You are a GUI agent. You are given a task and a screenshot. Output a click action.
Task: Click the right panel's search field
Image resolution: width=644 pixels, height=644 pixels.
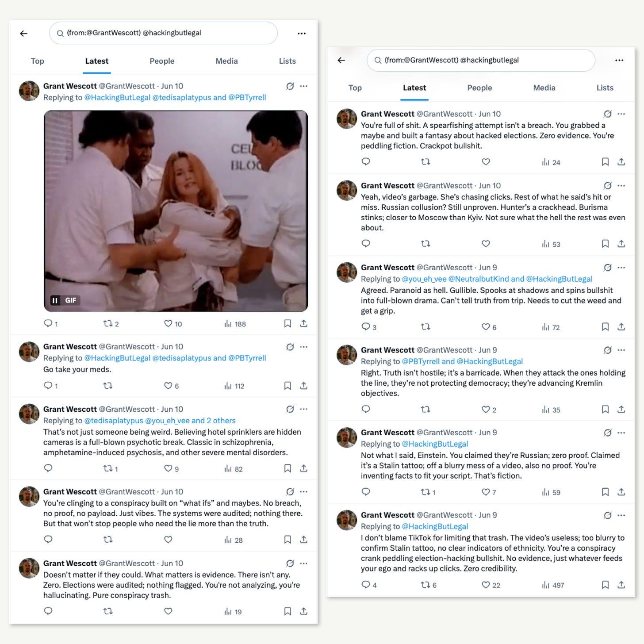[481, 60]
